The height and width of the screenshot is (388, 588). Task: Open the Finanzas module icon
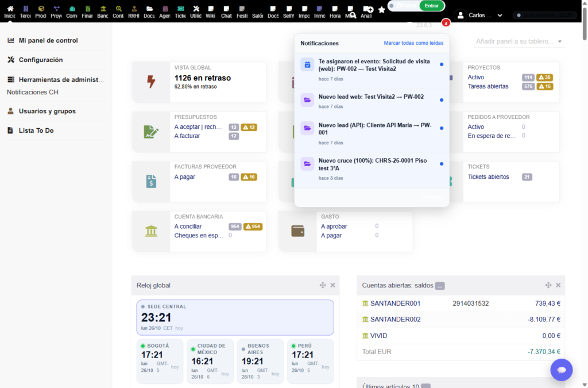point(87,9)
